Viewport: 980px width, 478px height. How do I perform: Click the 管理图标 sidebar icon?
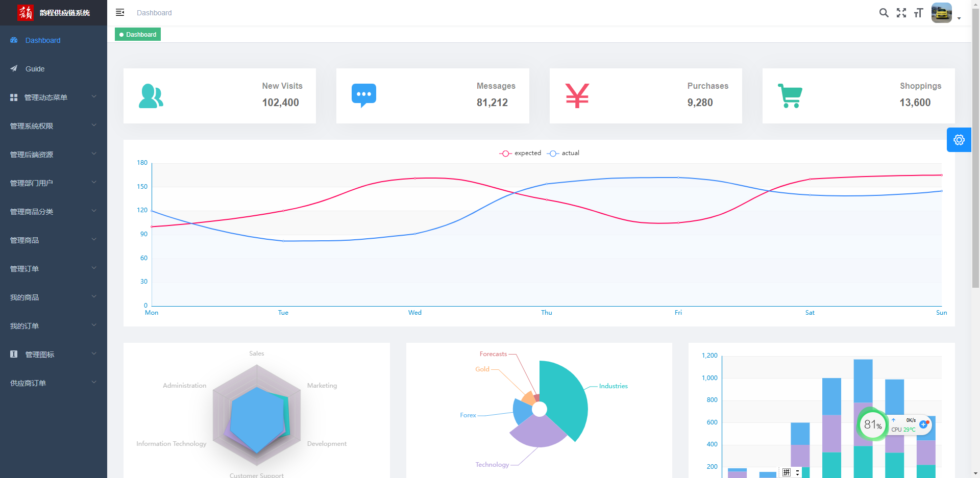click(x=14, y=354)
